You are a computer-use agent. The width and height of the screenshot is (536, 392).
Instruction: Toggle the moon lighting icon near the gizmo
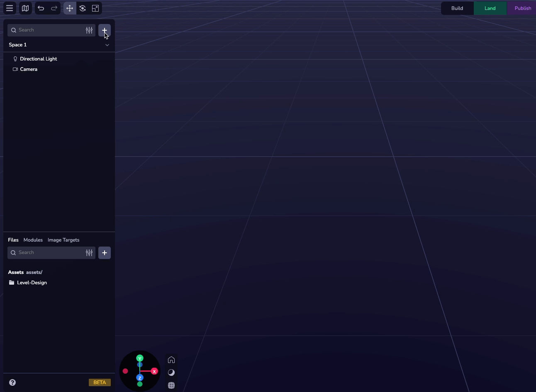(x=171, y=372)
